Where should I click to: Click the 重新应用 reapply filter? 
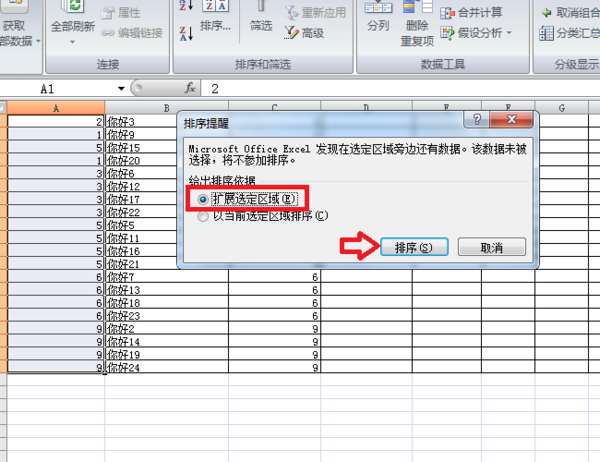pyautogui.click(x=316, y=13)
